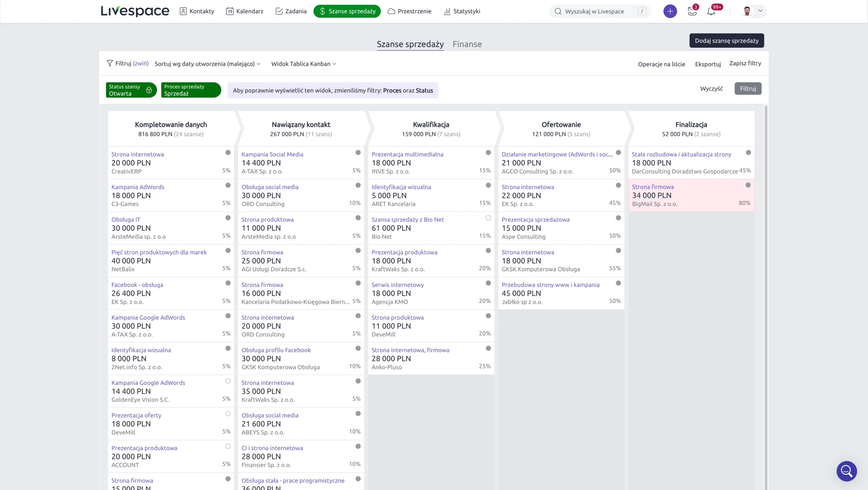Switch to the Finanse tab
This screenshot has width=868, height=490.
pyautogui.click(x=467, y=44)
